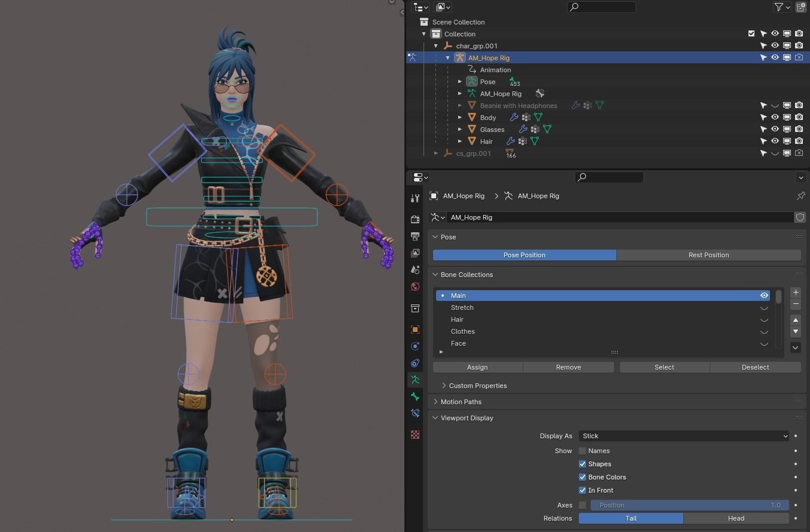Image resolution: width=810 pixels, height=532 pixels.
Task: Click vertex groups icon on Glasses row
Action: coord(535,130)
